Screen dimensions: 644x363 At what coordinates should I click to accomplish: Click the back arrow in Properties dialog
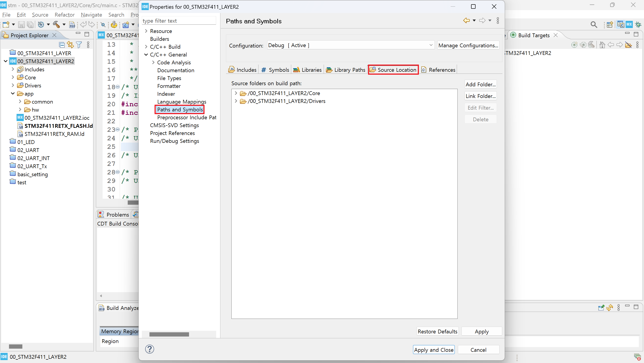point(466,20)
